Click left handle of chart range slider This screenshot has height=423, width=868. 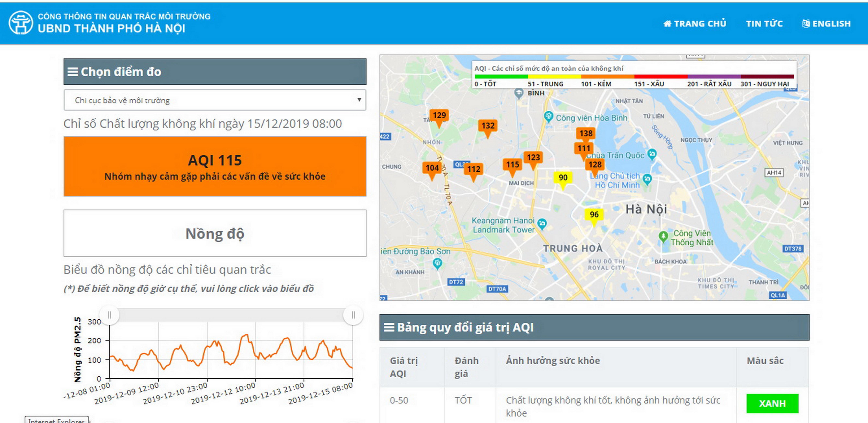[x=109, y=315]
